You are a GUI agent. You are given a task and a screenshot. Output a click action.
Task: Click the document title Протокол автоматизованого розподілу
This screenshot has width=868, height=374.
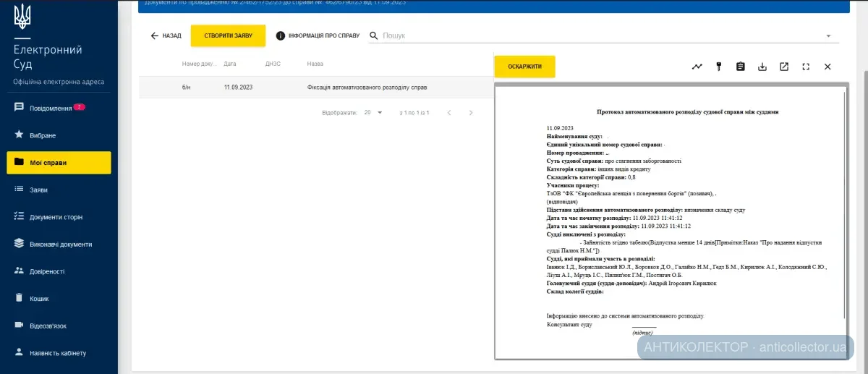coord(687,112)
